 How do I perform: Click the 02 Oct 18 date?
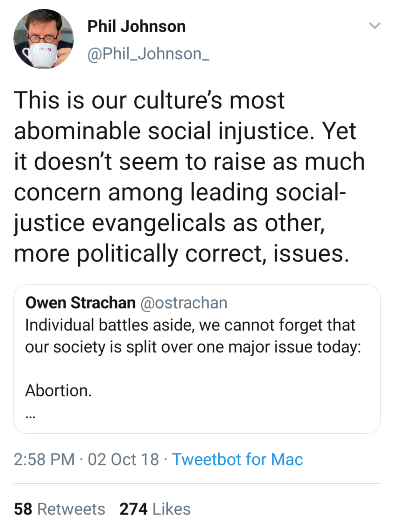pos(123,459)
